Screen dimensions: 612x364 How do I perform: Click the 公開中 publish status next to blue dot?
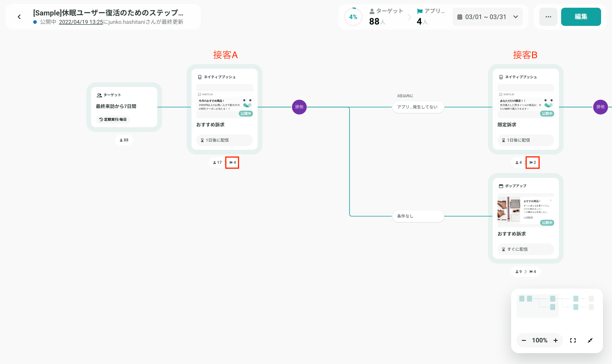48,22
